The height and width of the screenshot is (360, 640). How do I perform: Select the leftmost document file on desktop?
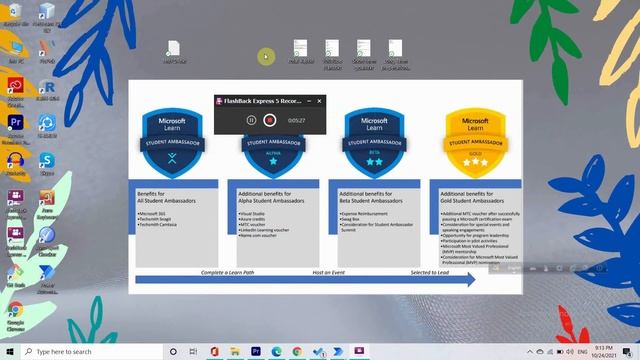174,52
